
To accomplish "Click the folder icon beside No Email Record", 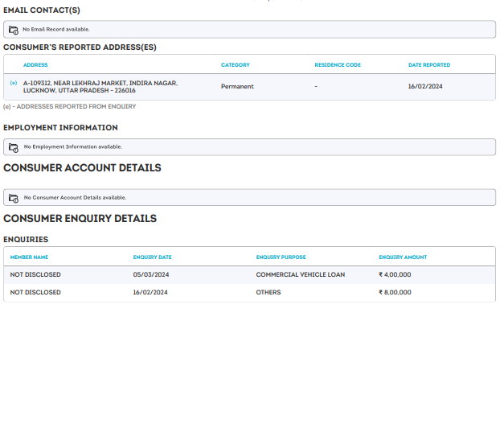I will coord(13,30).
